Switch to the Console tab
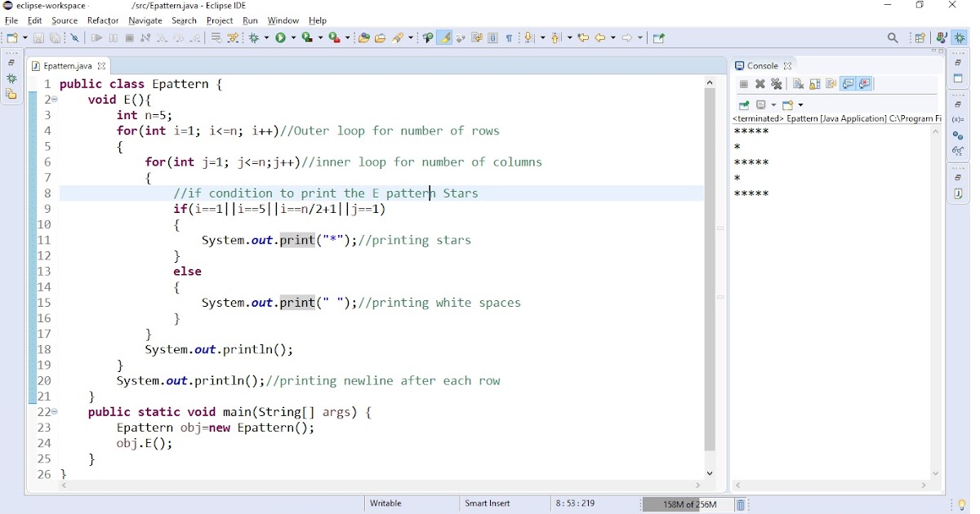This screenshot has height=514, width=980. pyautogui.click(x=764, y=65)
